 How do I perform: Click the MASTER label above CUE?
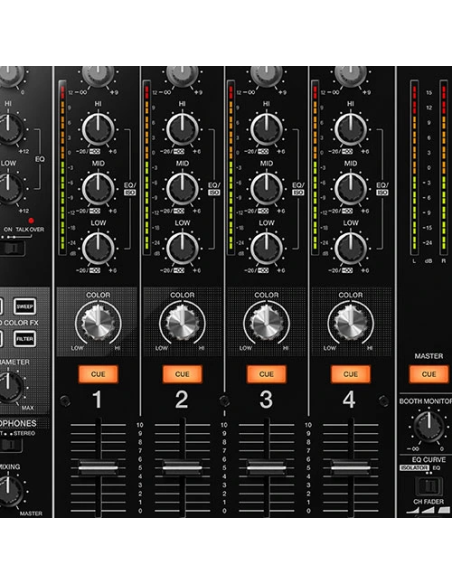(429, 356)
